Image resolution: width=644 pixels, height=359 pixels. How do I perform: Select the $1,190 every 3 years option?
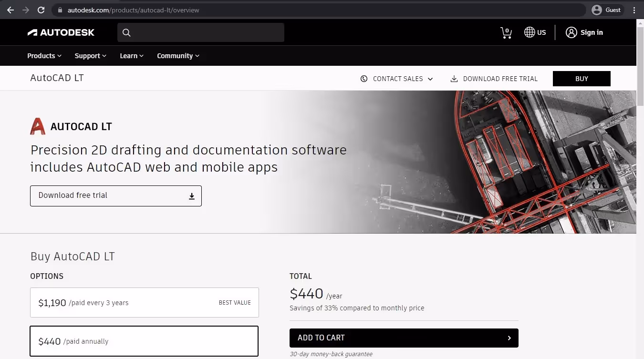point(145,302)
